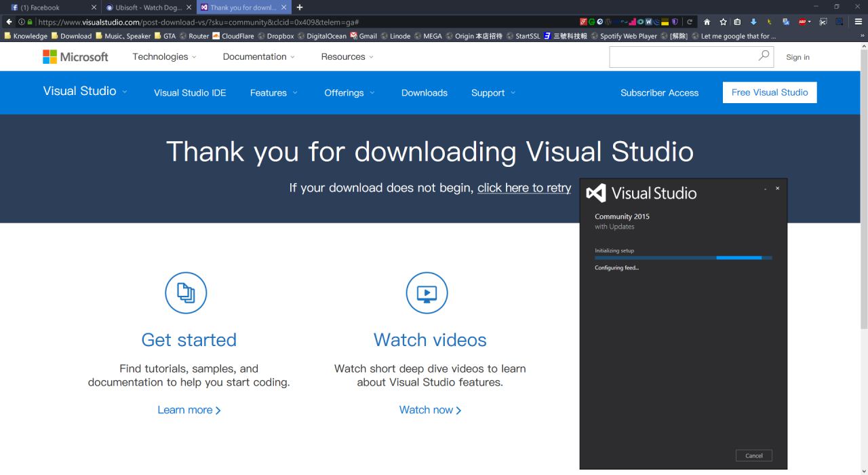Open the Support dropdown menu
This screenshot has height=475, width=868.
494,93
